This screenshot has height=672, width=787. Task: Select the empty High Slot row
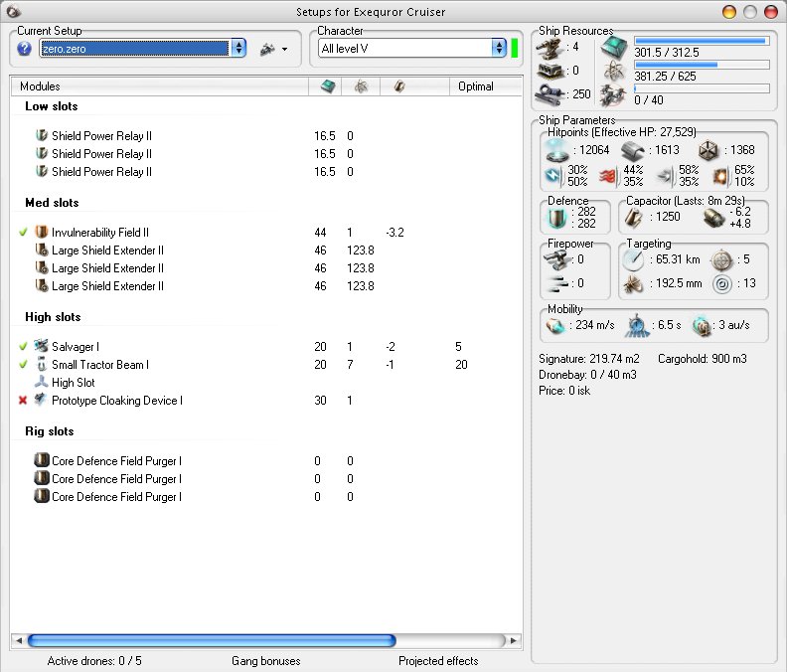click(266, 383)
